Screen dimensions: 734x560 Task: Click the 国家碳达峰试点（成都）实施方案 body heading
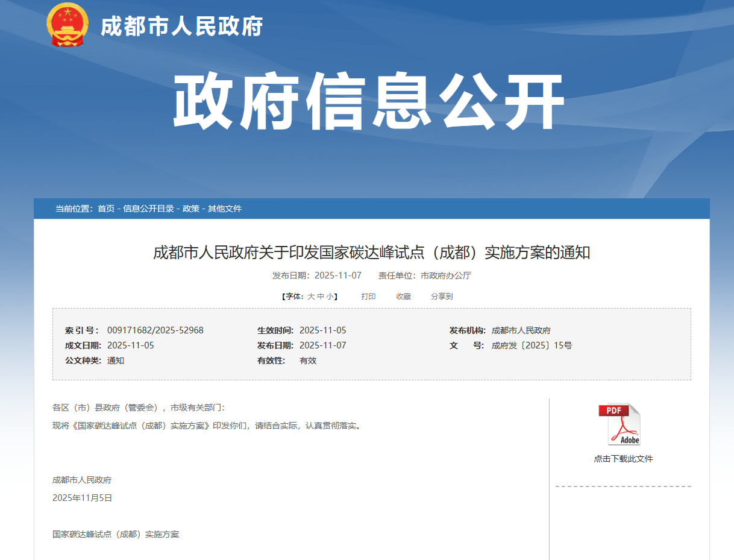116,534
